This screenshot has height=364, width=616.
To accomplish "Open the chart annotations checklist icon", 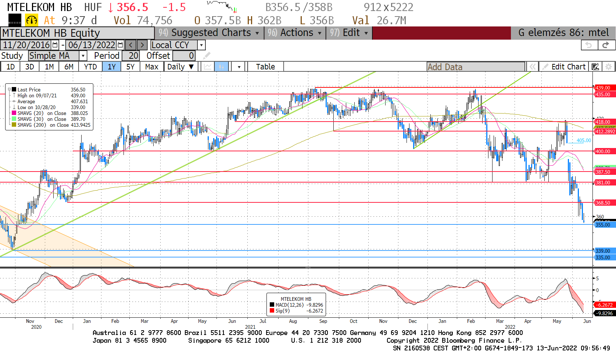I will point(595,66).
